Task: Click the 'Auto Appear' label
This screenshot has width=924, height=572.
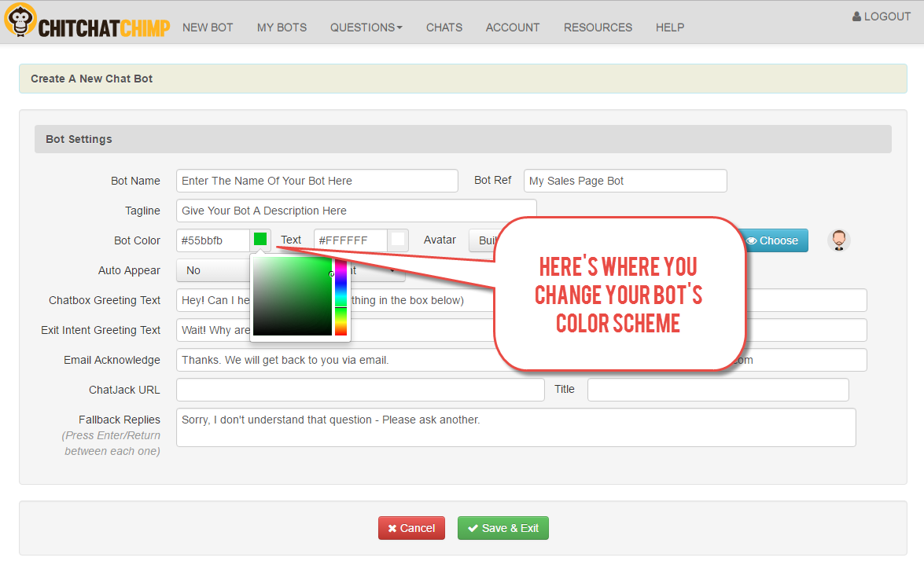Action: [129, 270]
